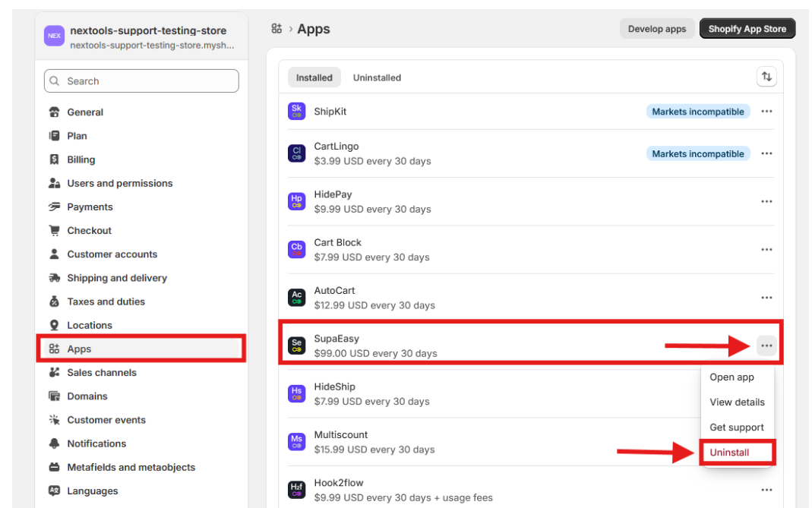Image resolution: width=812 pixels, height=508 pixels.
Task: Click the Multiscount app icon
Action: pos(296,442)
